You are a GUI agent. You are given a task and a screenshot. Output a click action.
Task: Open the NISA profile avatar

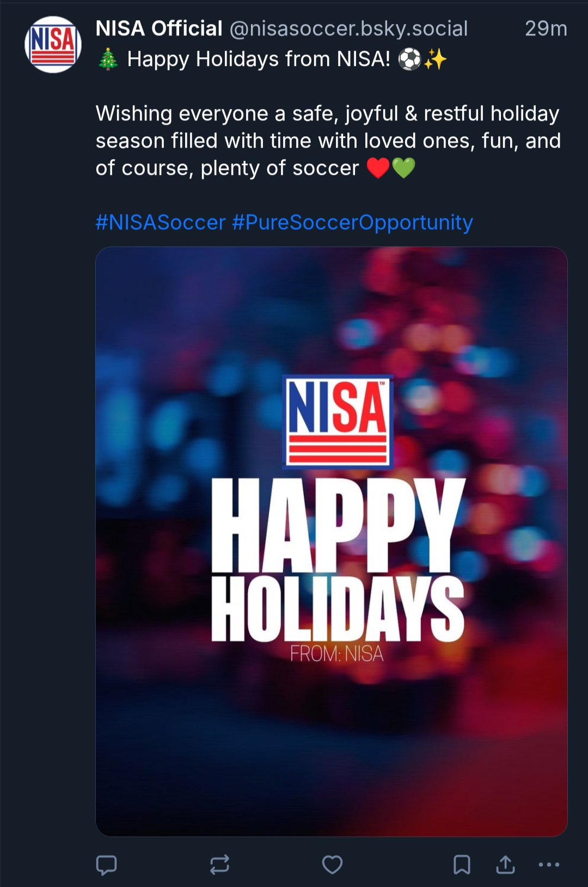click(53, 45)
